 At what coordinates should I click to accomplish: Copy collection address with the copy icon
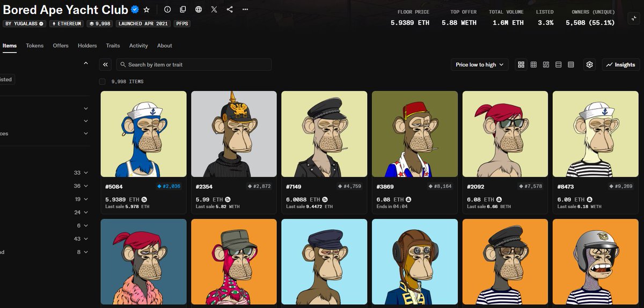[x=183, y=10]
